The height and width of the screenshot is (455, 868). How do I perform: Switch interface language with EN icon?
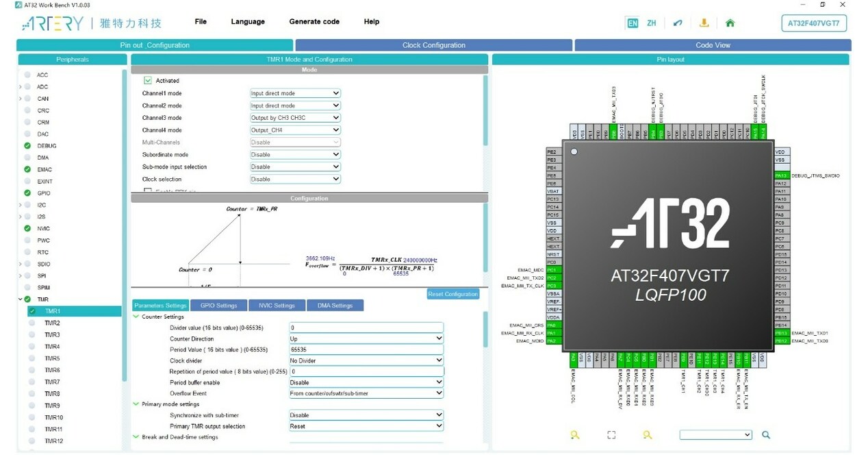pyautogui.click(x=632, y=23)
